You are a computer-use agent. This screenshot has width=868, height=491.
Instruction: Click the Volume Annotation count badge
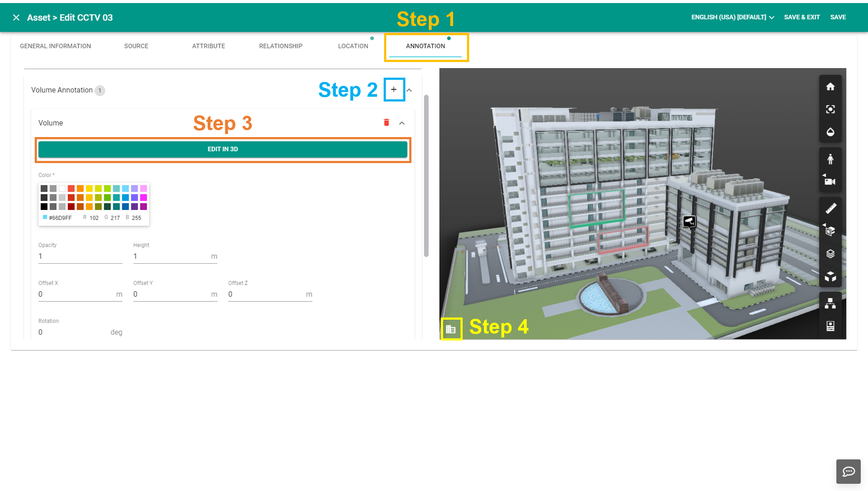click(x=100, y=90)
